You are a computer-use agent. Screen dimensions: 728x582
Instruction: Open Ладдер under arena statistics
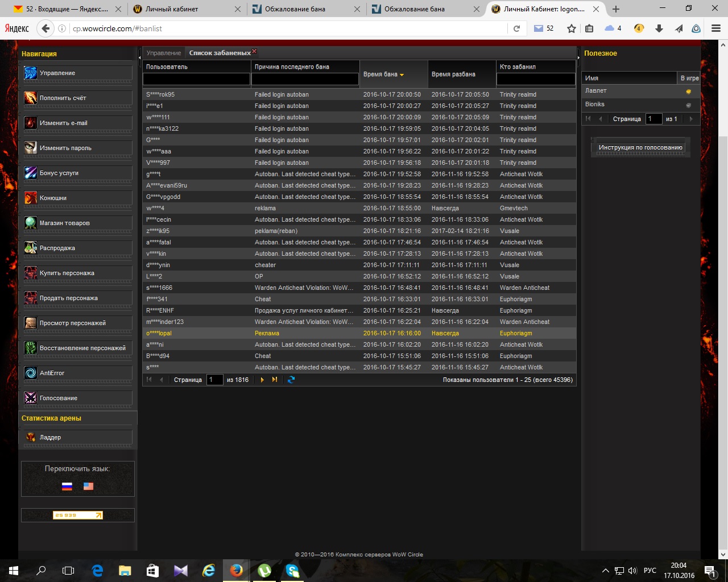tap(77, 437)
